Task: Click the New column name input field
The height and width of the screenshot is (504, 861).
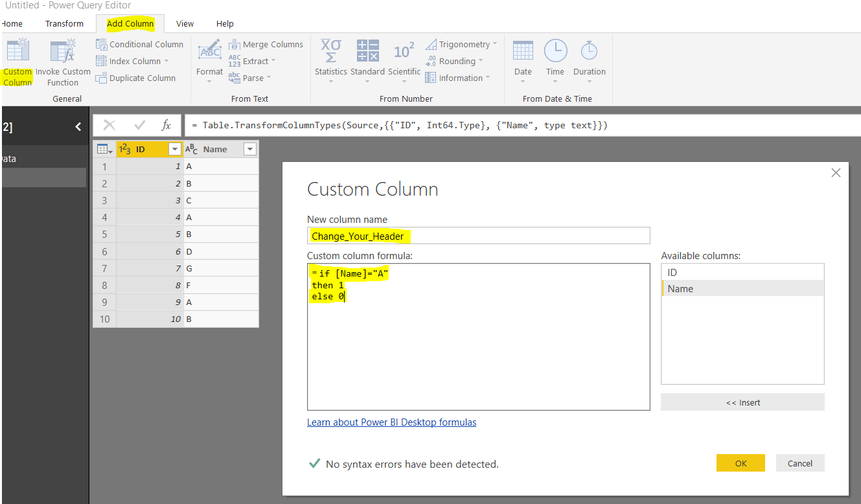Action: pos(478,235)
